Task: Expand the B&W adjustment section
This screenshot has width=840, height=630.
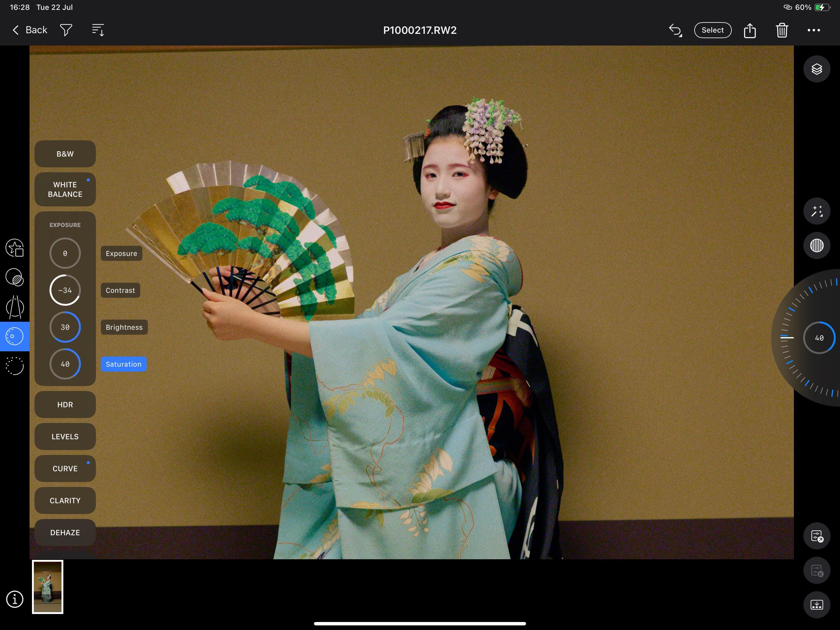Action: coord(65,154)
